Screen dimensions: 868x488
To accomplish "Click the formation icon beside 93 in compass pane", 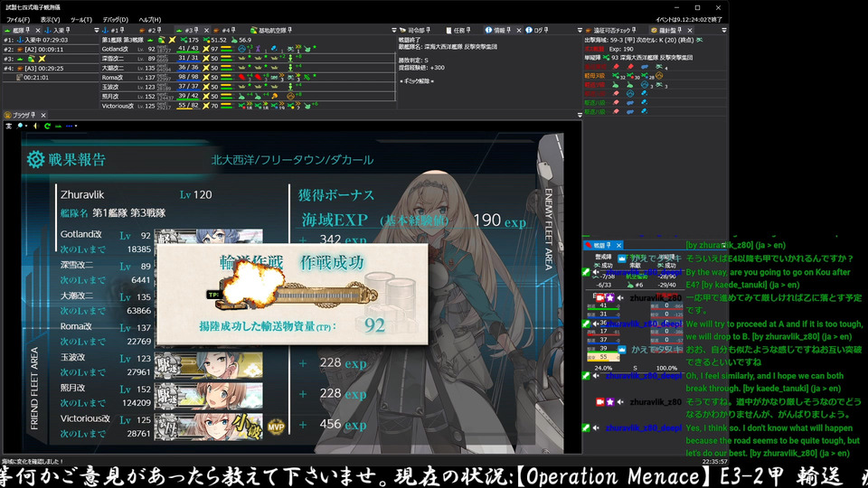I will click(606, 57).
